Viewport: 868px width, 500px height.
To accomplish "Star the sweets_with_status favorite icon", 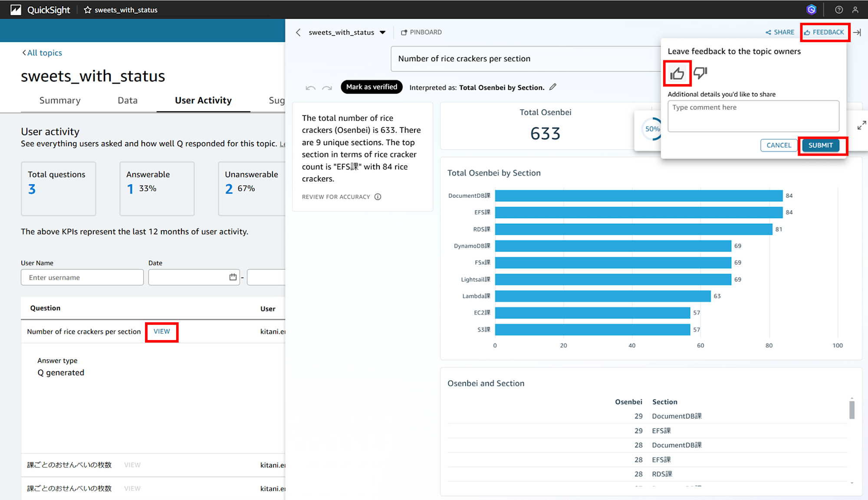I will pos(88,10).
